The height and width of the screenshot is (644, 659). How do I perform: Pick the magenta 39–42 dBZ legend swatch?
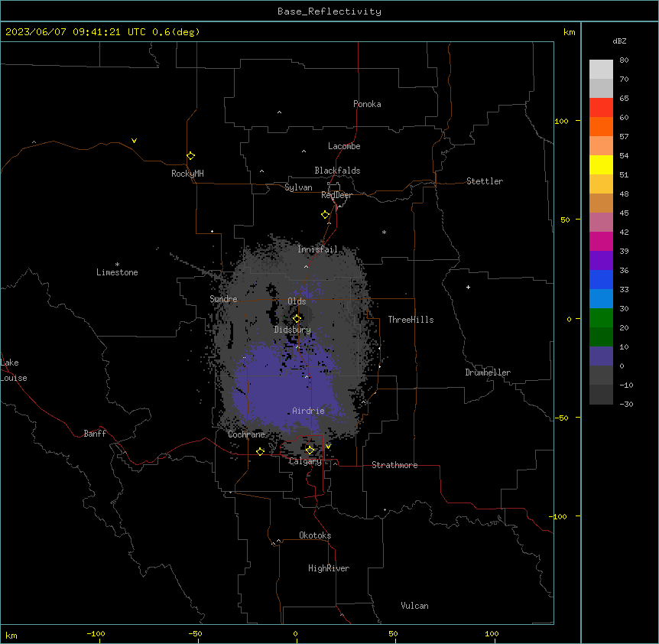coord(601,241)
